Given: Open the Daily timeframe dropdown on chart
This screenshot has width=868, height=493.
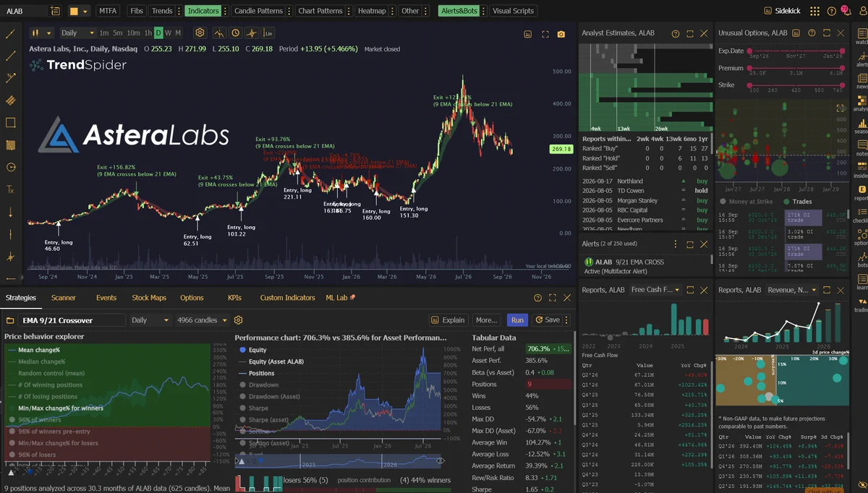Looking at the screenshot, I should 77,33.
